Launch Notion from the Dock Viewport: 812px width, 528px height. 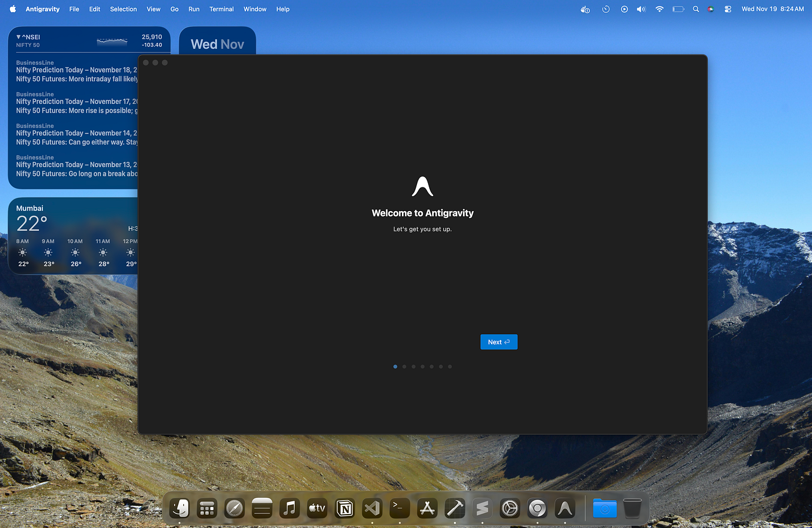(x=345, y=508)
